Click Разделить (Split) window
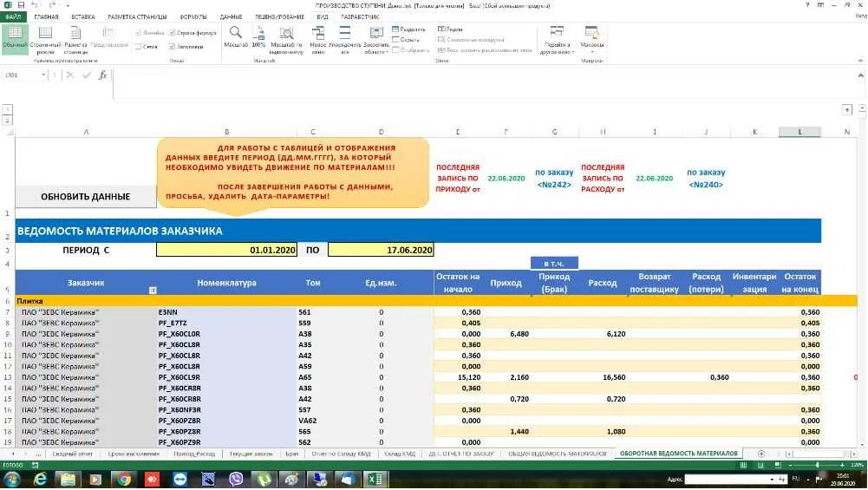Viewport: 868px width, 490px height. tap(408, 29)
